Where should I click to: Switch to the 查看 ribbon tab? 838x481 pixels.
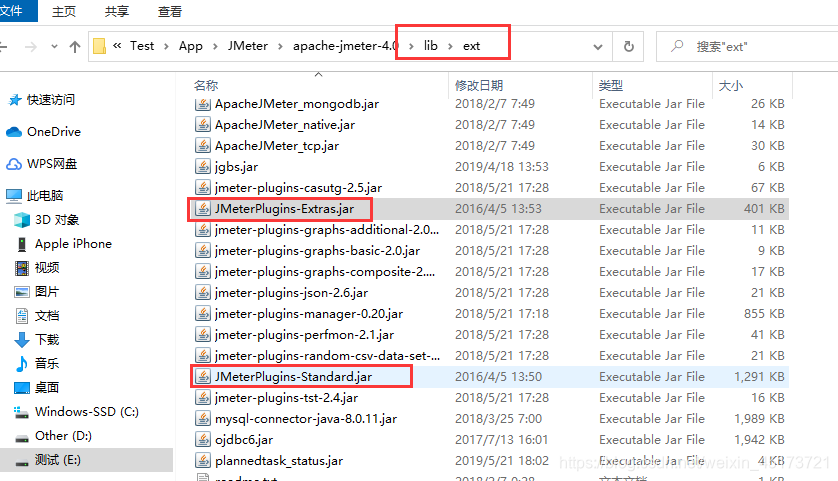[x=169, y=11]
